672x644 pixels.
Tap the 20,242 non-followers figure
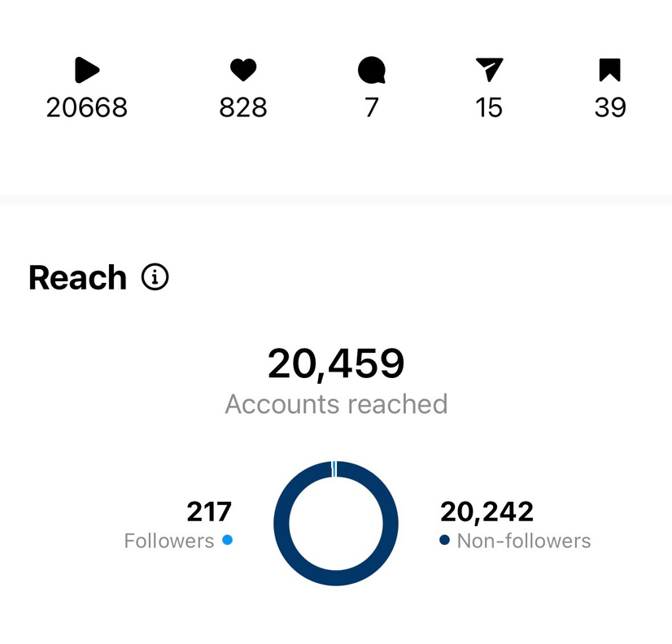[x=487, y=511]
